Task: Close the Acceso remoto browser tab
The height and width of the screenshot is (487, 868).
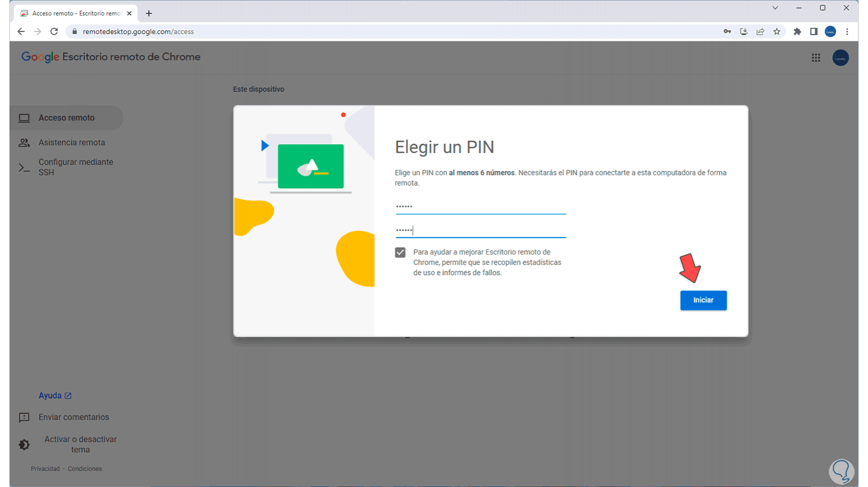Action: click(129, 13)
